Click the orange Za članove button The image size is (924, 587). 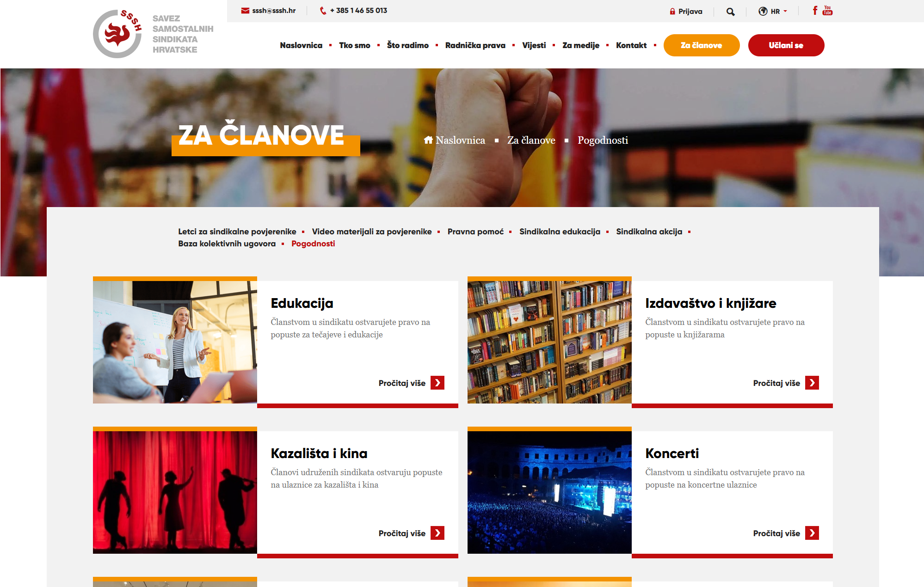[x=702, y=45]
